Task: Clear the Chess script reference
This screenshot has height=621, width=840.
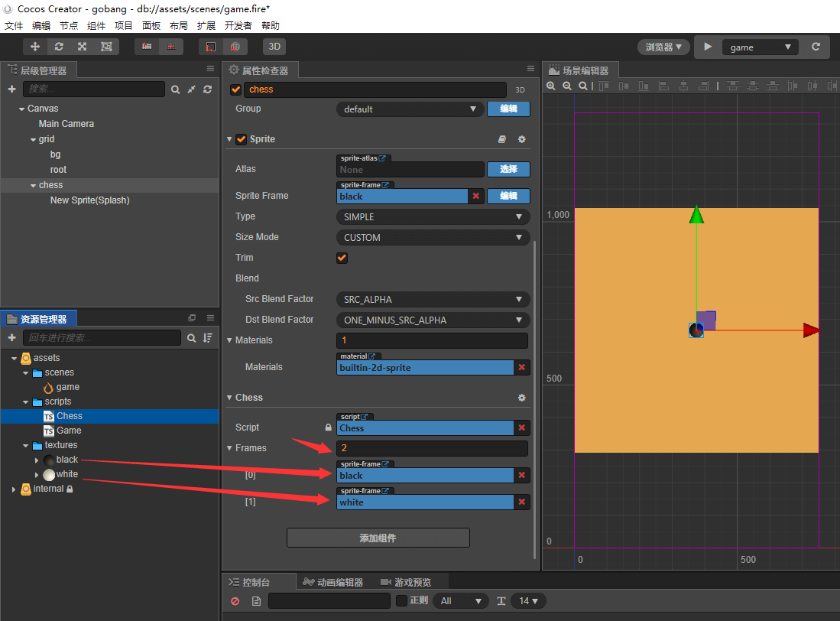Action: click(x=522, y=428)
